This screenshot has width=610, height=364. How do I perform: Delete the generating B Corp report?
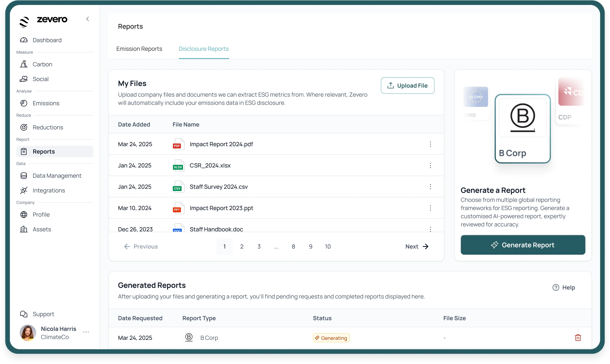click(578, 338)
